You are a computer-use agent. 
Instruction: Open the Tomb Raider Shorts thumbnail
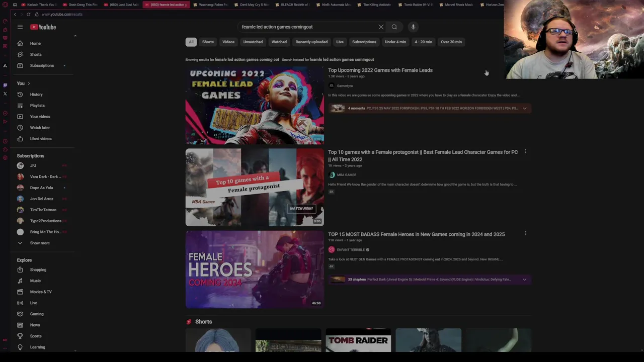pyautogui.click(x=358, y=340)
